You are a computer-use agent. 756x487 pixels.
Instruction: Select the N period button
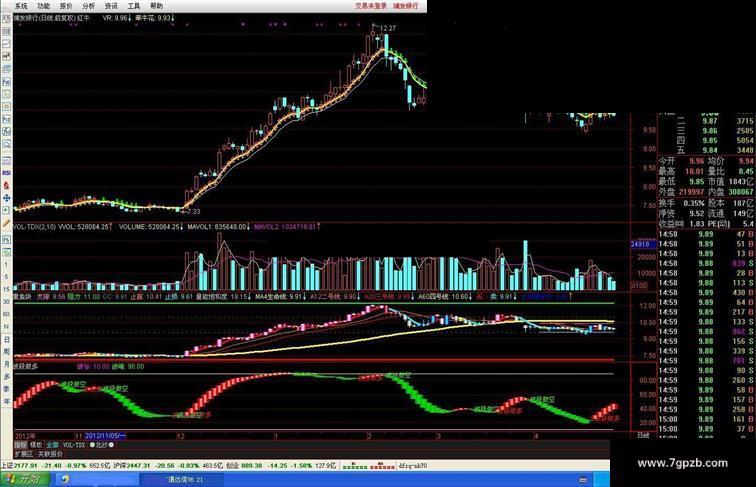pyautogui.click(x=6, y=327)
